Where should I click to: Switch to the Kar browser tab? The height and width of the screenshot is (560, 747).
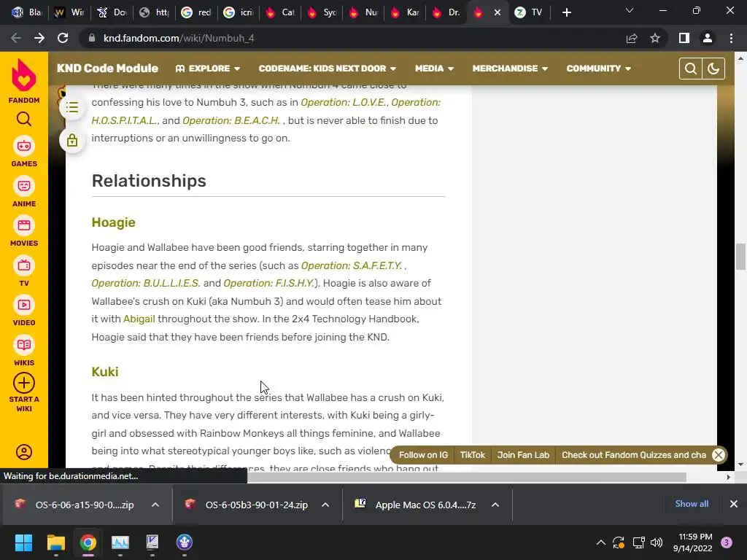(x=405, y=12)
